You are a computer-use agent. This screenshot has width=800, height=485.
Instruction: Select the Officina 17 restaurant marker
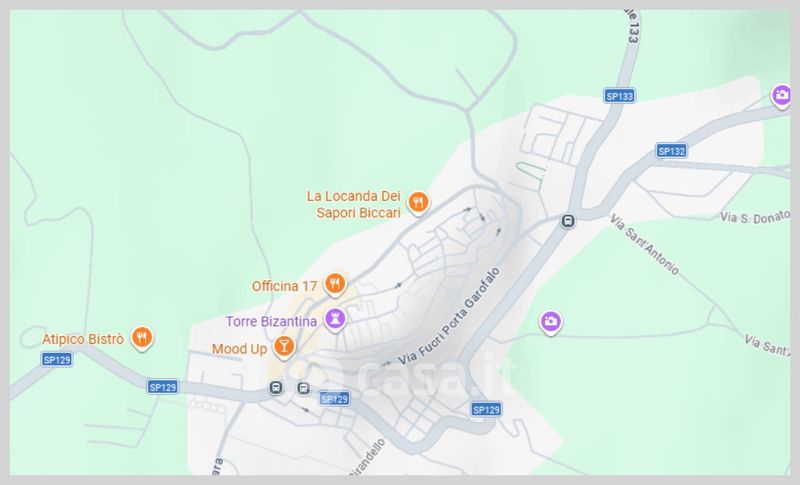tap(335, 284)
